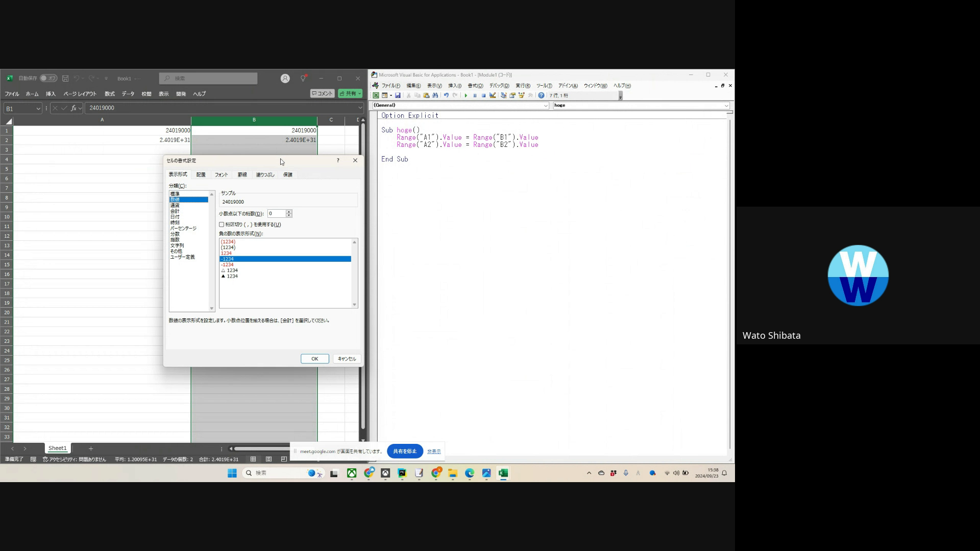Viewport: 980px width, 551px height.
Task: Click the undo icon in VBA toolbar
Action: 446,95
